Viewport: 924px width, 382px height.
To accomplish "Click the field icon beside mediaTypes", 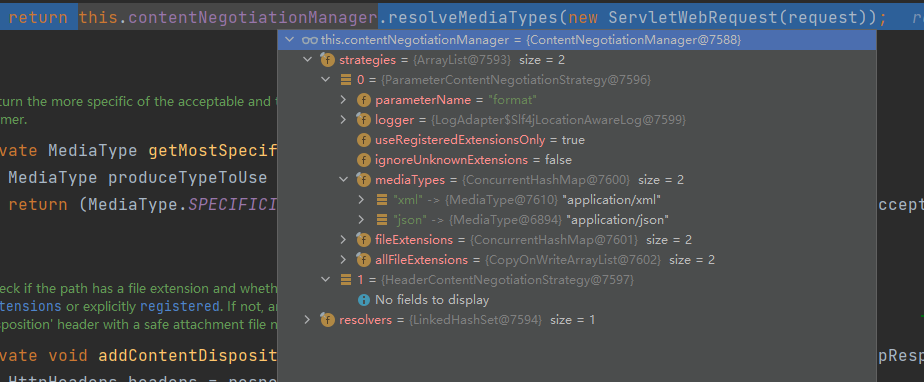I will 364,180.
